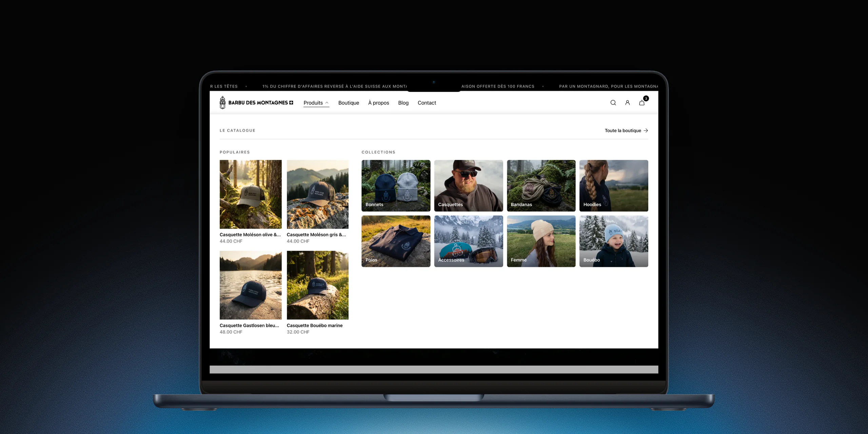
Task: Open the user account icon
Action: coord(627,103)
